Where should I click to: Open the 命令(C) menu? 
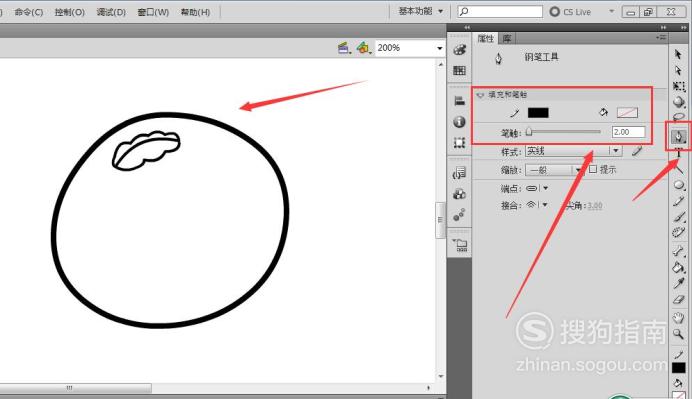click(x=29, y=12)
